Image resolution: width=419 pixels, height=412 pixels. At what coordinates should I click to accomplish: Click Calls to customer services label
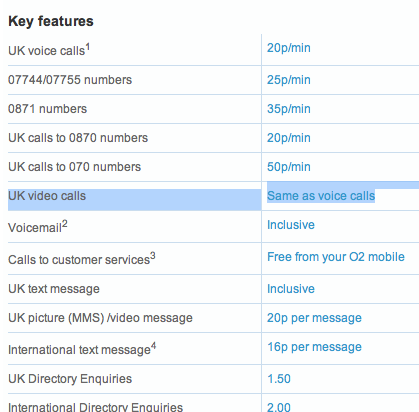82,259
